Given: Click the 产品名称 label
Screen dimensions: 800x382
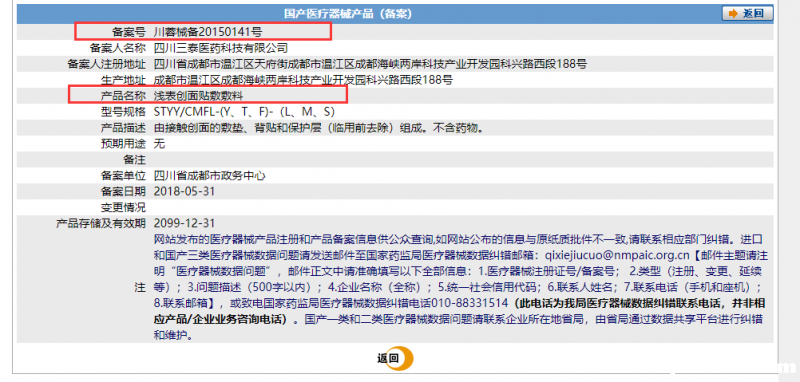Looking at the screenshot, I should click(x=123, y=96).
